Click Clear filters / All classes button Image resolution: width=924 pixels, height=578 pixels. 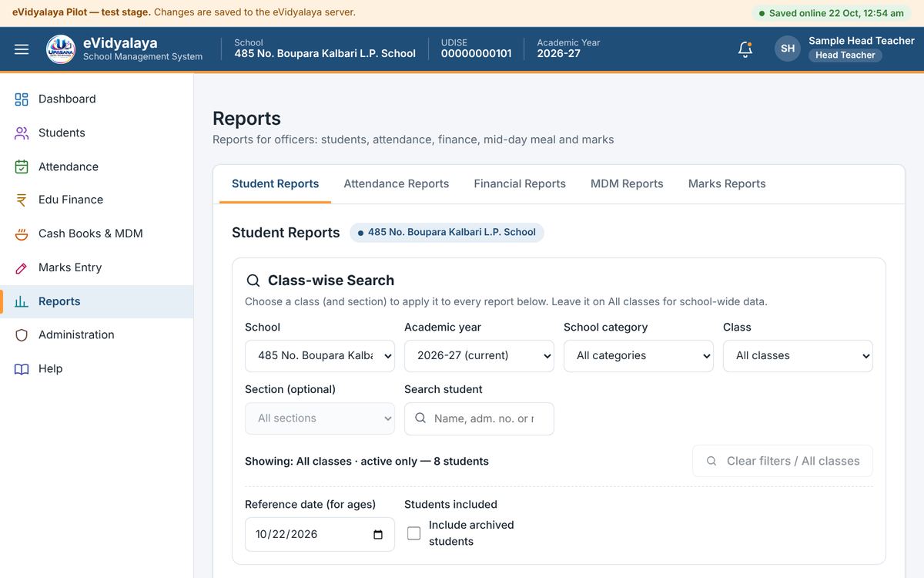tap(782, 461)
